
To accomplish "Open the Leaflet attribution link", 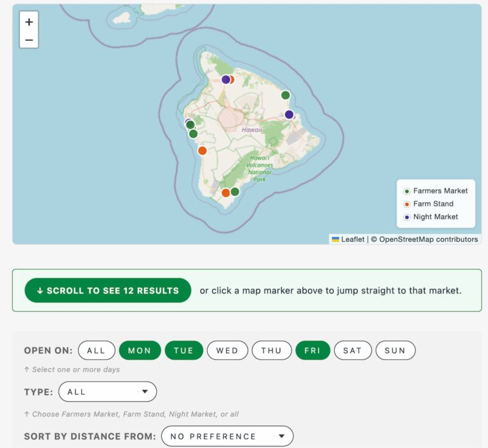I will coord(348,239).
